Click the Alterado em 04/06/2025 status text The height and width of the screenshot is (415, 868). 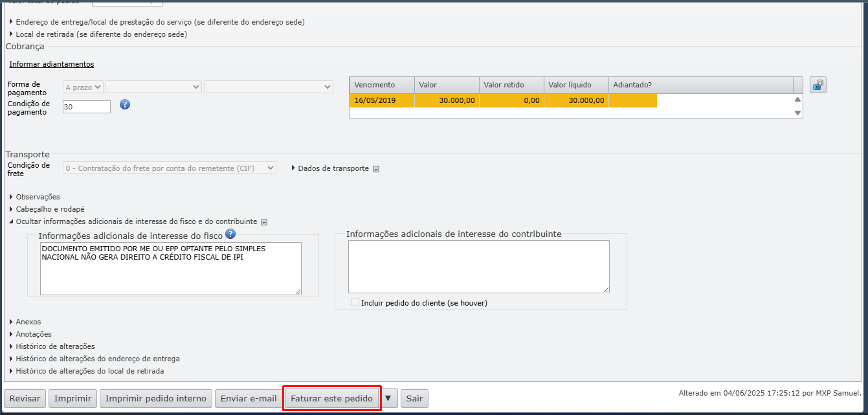point(770,393)
